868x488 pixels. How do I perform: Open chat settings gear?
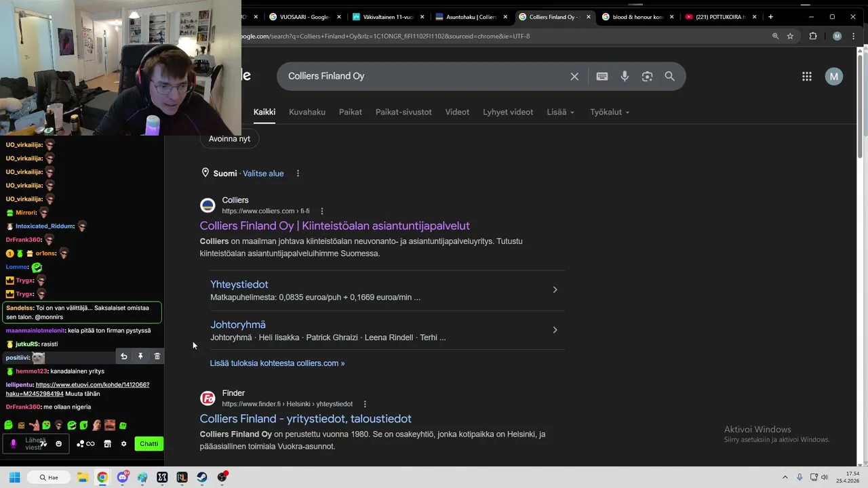click(x=123, y=444)
